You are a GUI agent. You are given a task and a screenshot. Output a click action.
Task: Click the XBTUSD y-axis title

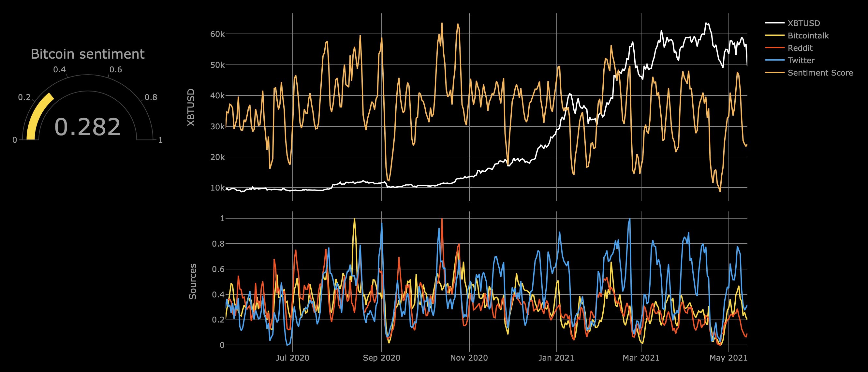(x=191, y=107)
